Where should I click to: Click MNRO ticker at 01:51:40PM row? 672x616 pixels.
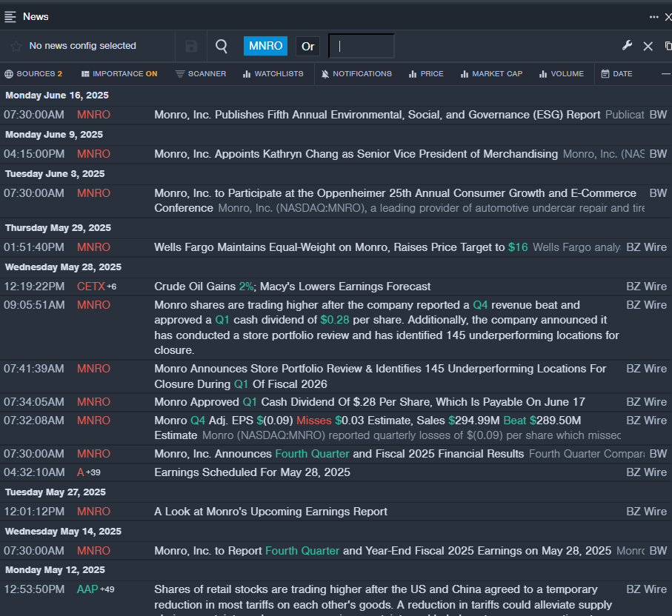click(x=93, y=247)
